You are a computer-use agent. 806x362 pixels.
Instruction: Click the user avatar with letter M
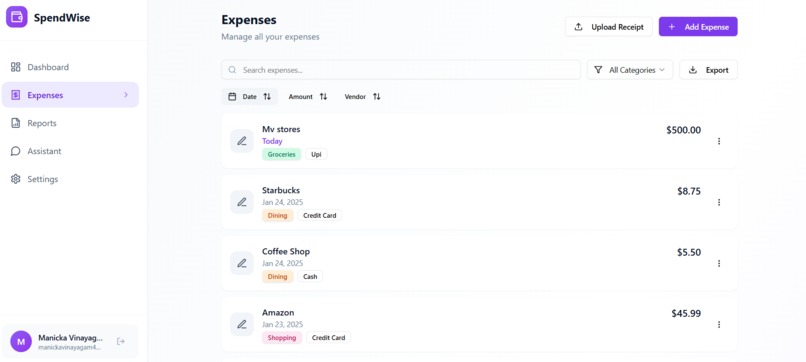click(21, 341)
